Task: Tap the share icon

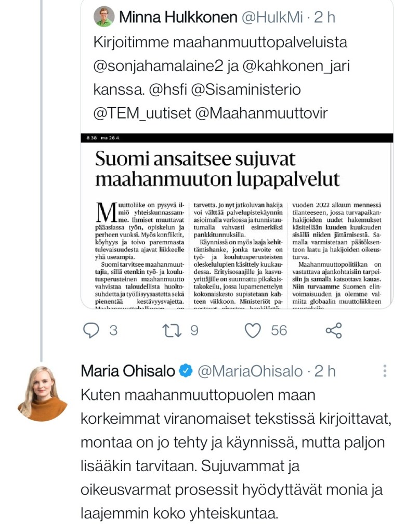Action: (333, 330)
